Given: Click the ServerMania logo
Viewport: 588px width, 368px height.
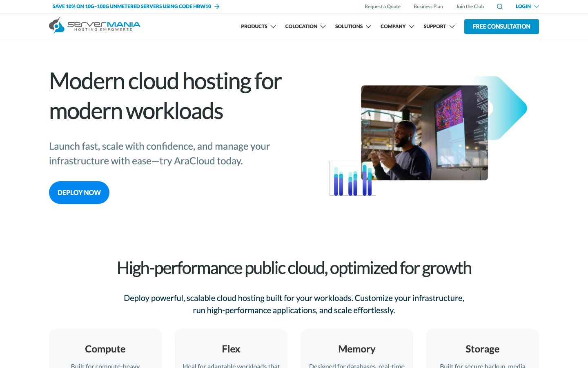Looking at the screenshot, I should pyautogui.click(x=94, y=25).
